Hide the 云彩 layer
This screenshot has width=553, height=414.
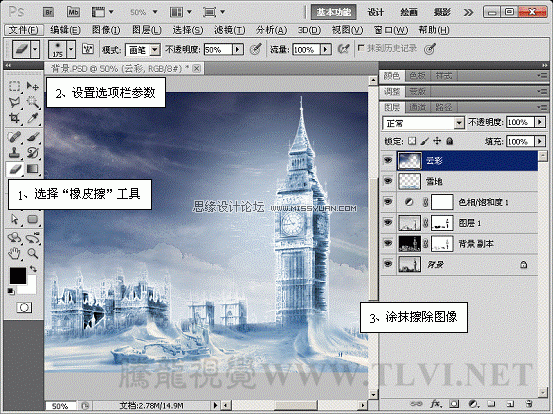click(388, 160)
